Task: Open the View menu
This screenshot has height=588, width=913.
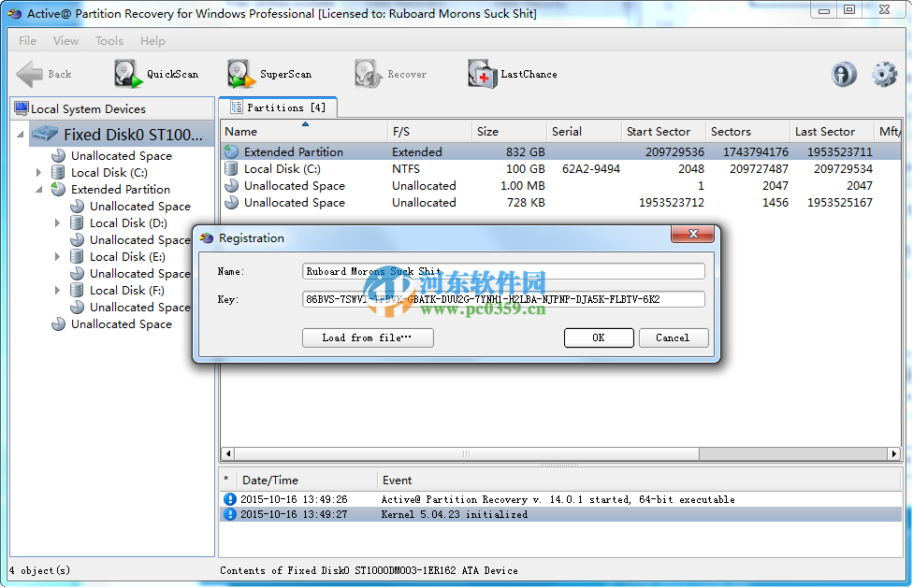Action: (65, 40)
